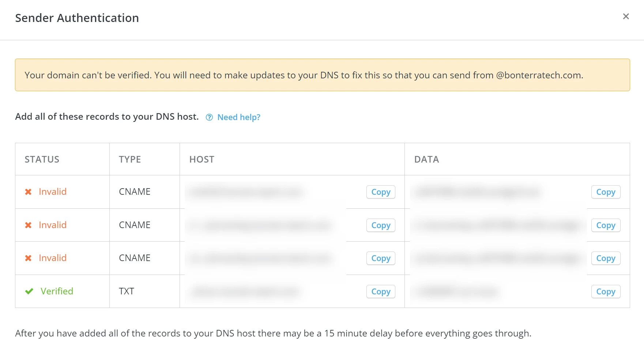Click the DATA column header
Screen dimensions: 644x346
pos(426,159)
